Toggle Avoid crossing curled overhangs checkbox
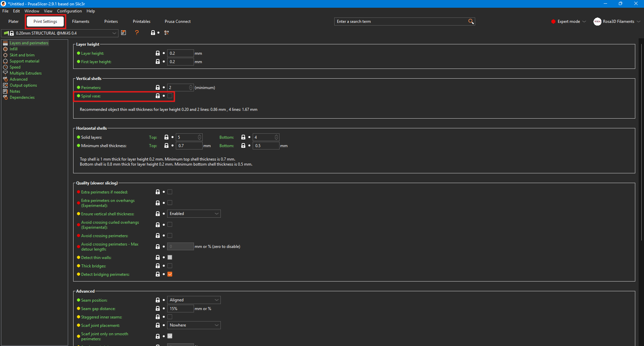This screenshot has height=346, width=644. point(170,224)
